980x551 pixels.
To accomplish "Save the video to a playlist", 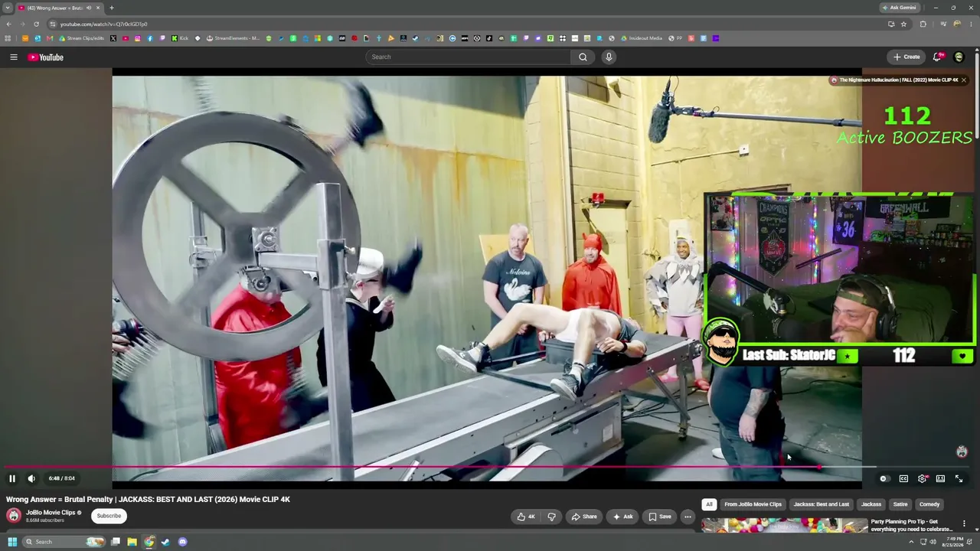I will tap(659, 517).
